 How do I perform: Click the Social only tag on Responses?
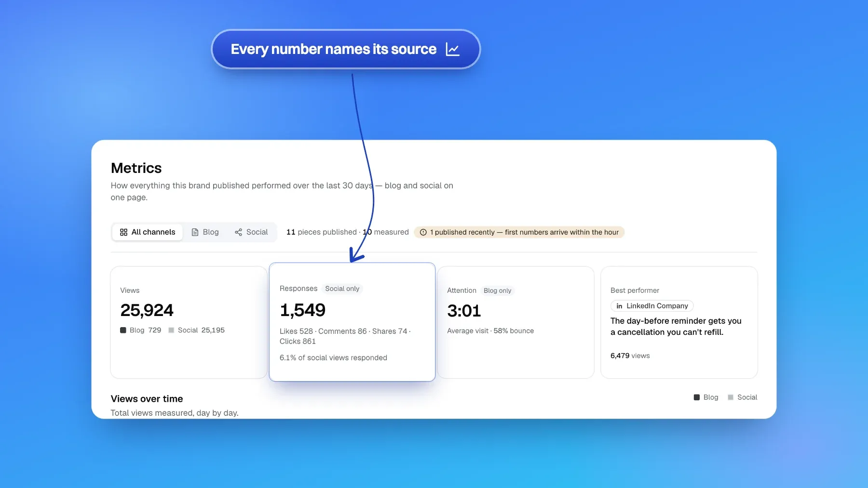click(x=342, y=289)
